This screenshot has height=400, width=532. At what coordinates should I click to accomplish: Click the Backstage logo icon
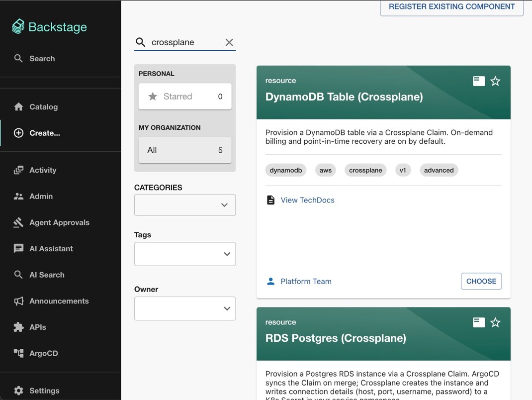pos(18,26)
